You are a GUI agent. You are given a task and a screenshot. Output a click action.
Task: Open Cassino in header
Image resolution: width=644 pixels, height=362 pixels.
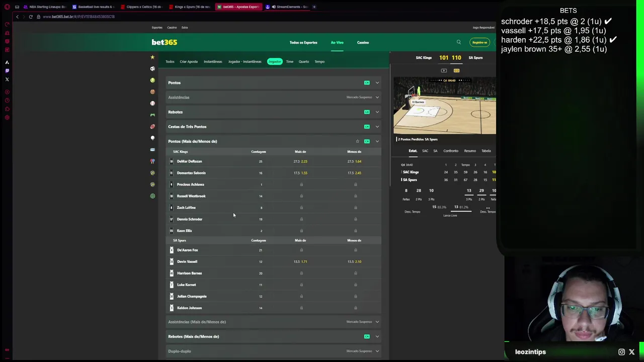pos(363,42)
